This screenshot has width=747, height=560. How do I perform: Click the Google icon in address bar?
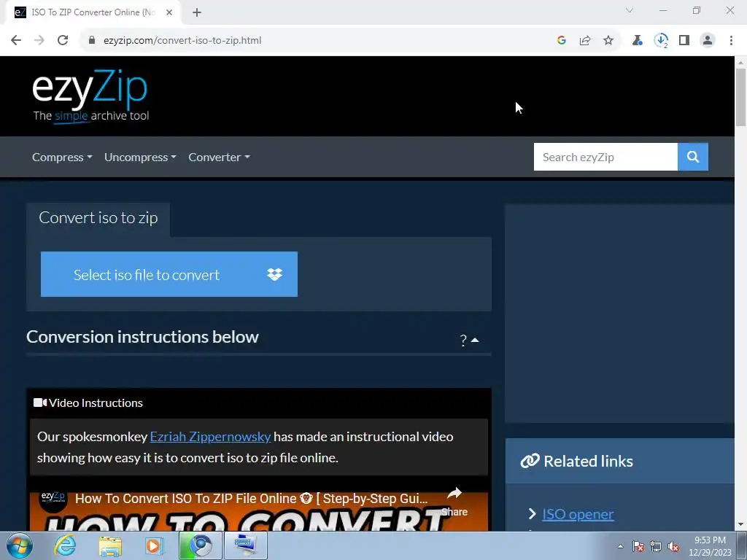coord(562,41)
